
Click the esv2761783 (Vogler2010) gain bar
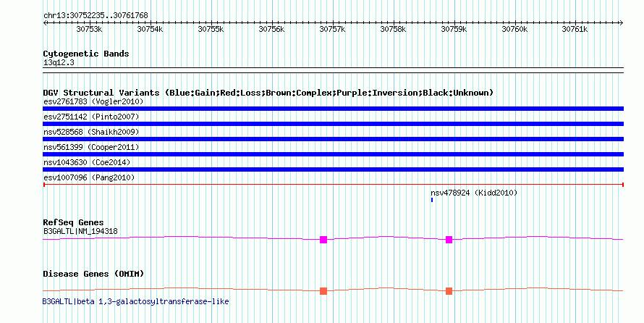tap(333, 109)
